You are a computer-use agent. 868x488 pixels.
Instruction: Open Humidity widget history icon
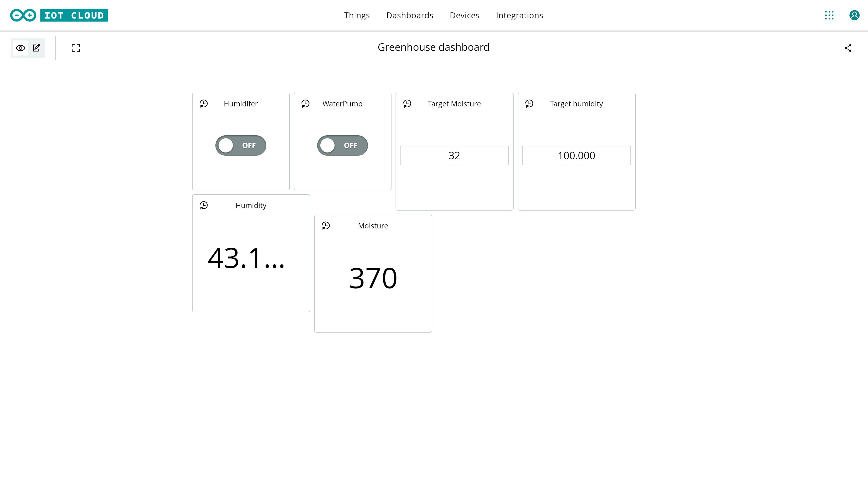tap(204, 205)
